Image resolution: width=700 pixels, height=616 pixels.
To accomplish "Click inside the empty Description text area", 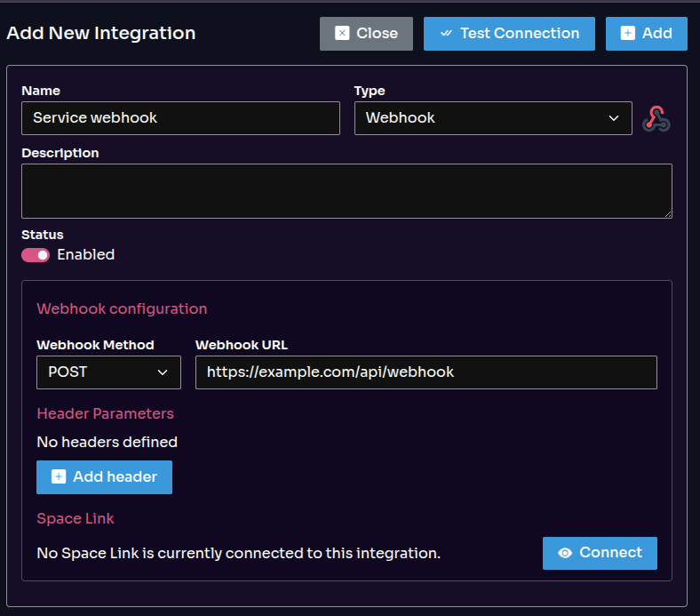I will [x=346, y=190].
